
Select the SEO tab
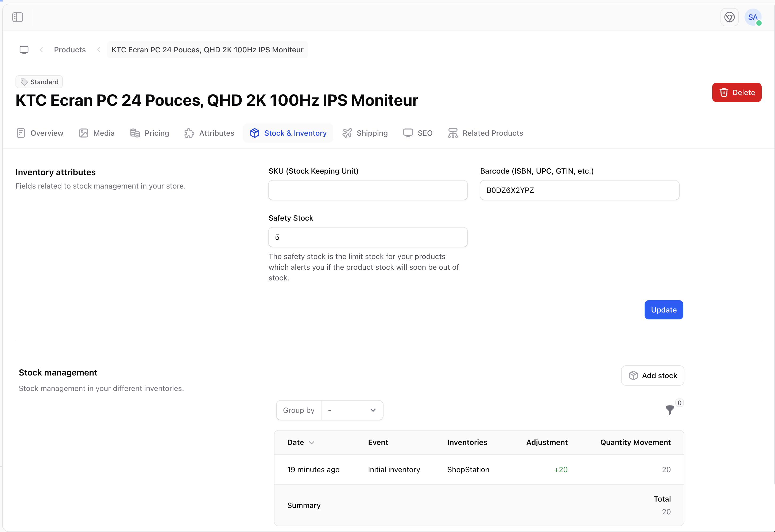tap(418, 133)
